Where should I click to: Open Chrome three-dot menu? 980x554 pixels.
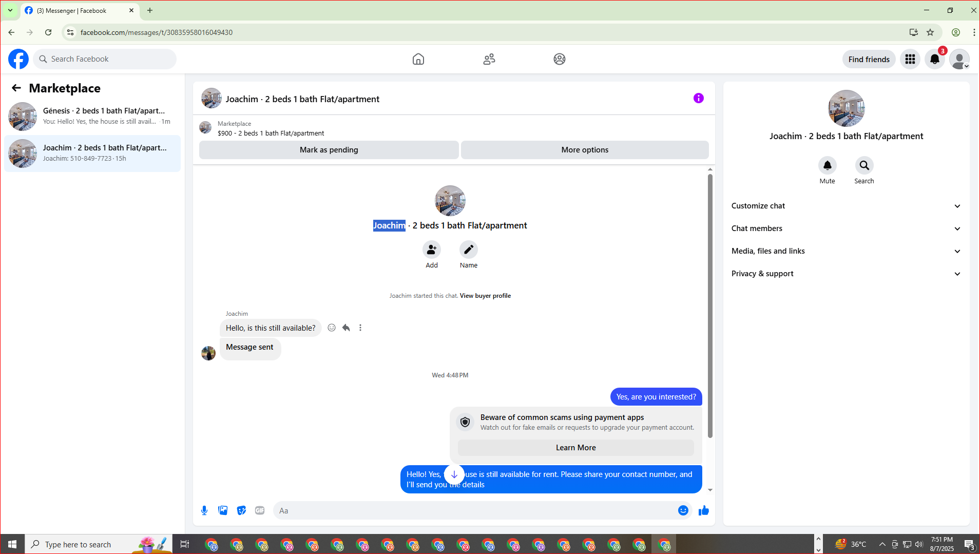[974, 32]
